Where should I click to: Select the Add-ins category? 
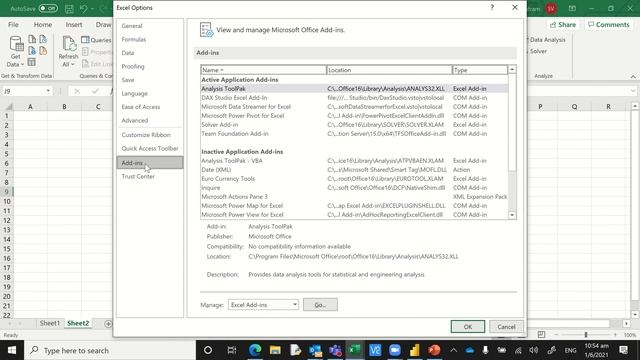150,162
